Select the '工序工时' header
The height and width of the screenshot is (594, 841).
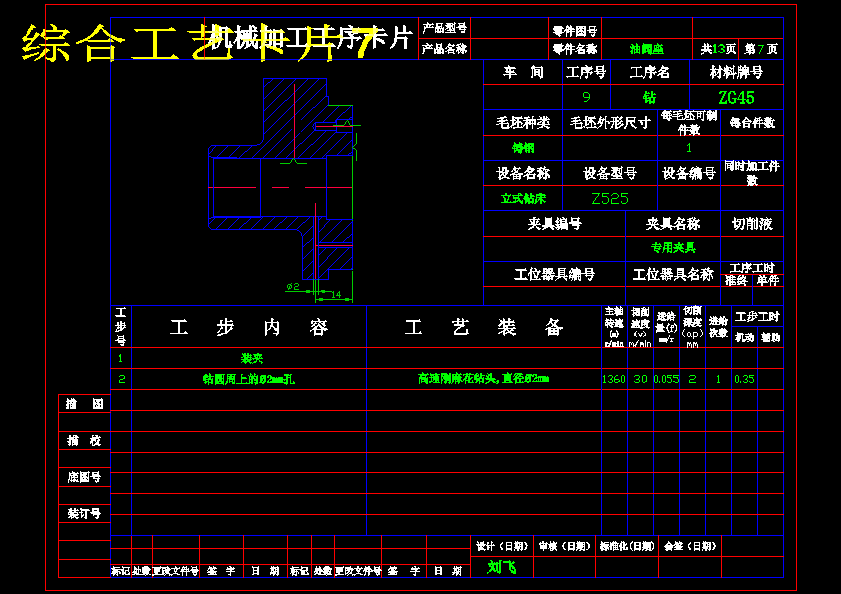click(752, 268)
